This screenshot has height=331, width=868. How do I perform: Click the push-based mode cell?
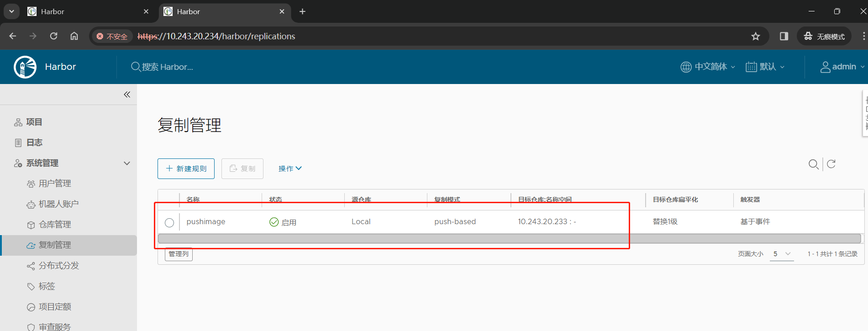(455, 221)
